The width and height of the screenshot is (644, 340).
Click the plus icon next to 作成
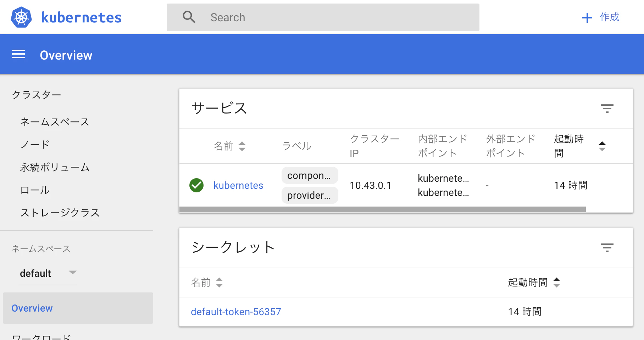pos(587,17)
